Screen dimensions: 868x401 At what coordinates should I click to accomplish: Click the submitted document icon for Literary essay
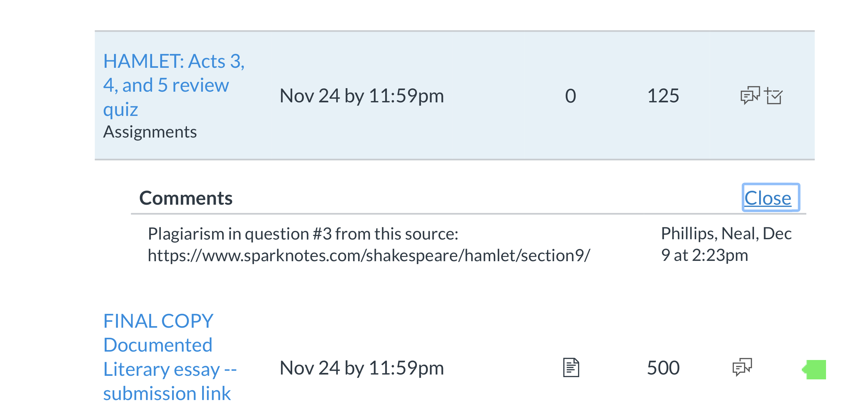tap(571, 367)
